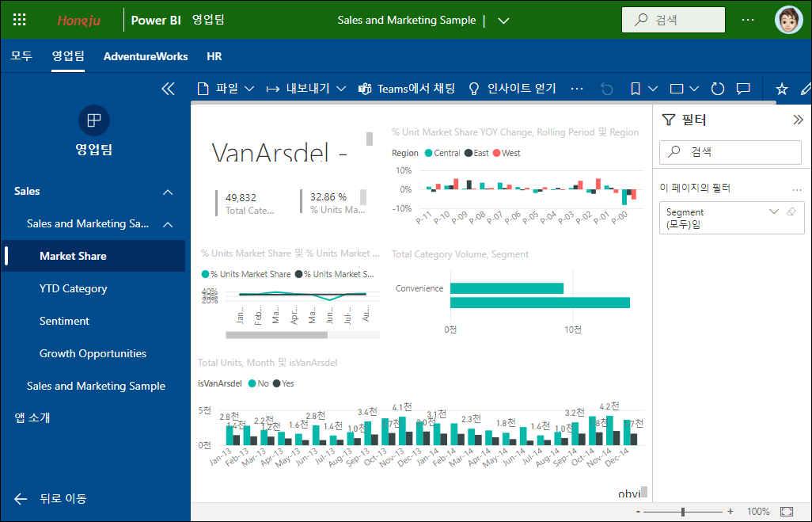The image size is (812, 522).
Task: Open Market Share page
Action: pos(93,256)
